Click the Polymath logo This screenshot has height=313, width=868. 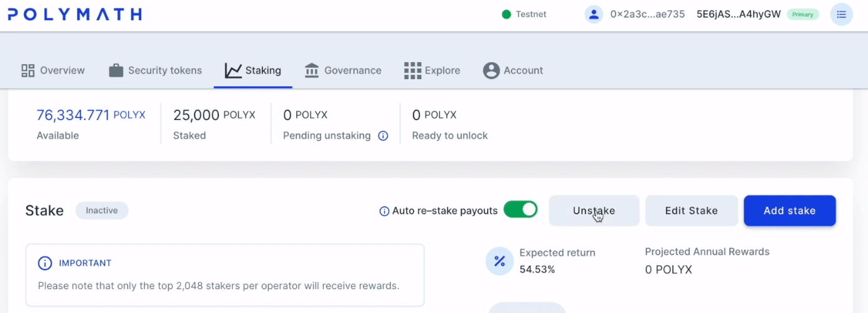(x=75, y=14)
